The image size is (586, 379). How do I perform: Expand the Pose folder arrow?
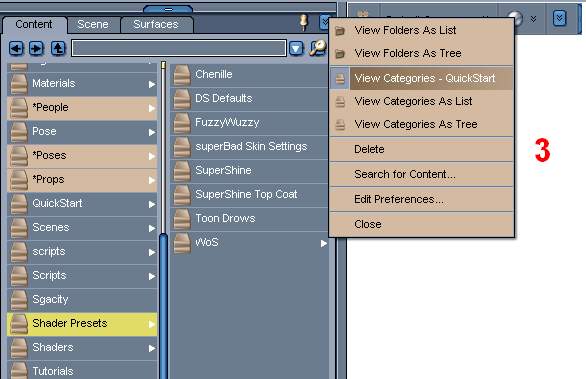tap(151, 132)
